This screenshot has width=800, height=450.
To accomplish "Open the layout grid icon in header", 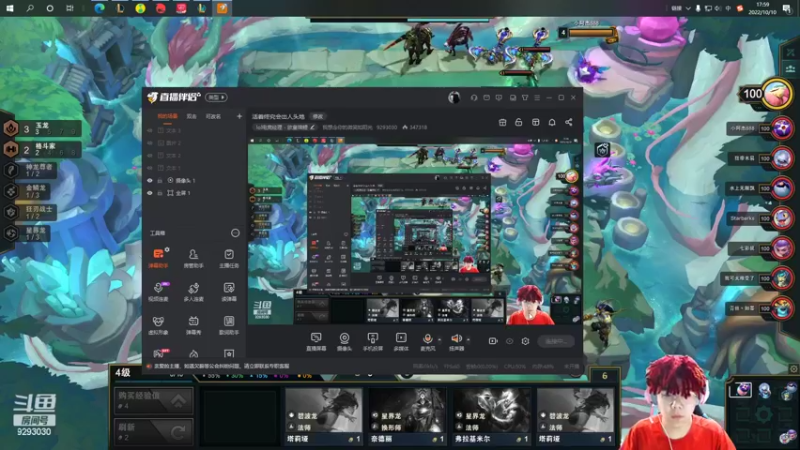I will 535,122.
